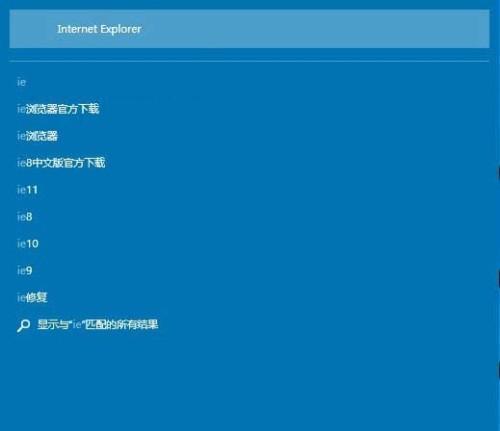
Task: Open the Internet Explorer search result
Action: coord(249,29)
